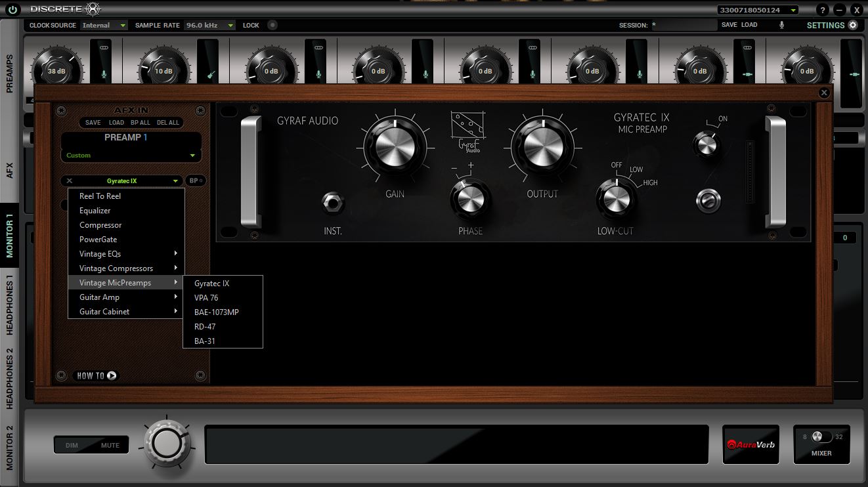Click the stereo link icon on the third preamp
Screen dimensions: 868x487
click(x=318, y=48)
